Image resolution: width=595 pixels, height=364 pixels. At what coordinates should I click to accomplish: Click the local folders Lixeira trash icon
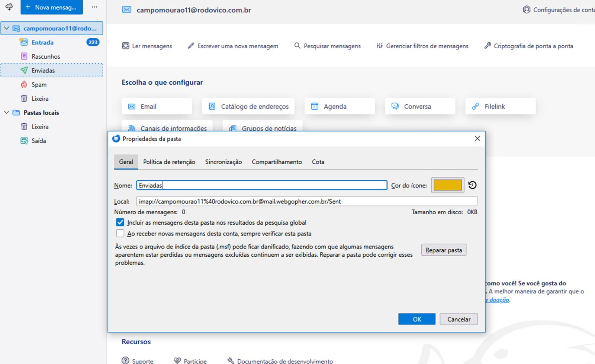(24, 127)
